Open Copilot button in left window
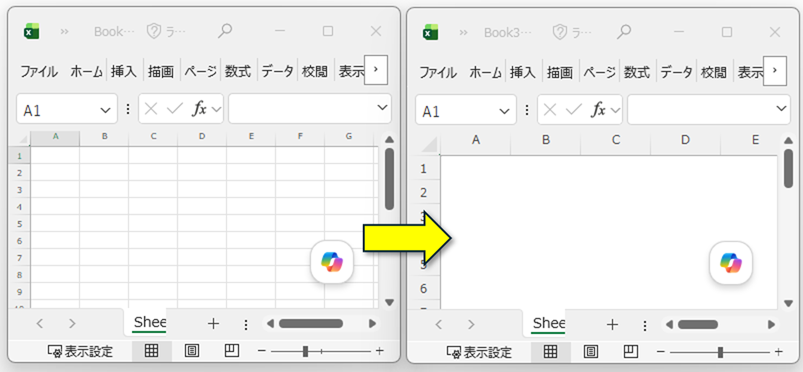This screenshot has width=803, height=372. tap(332, 262)
